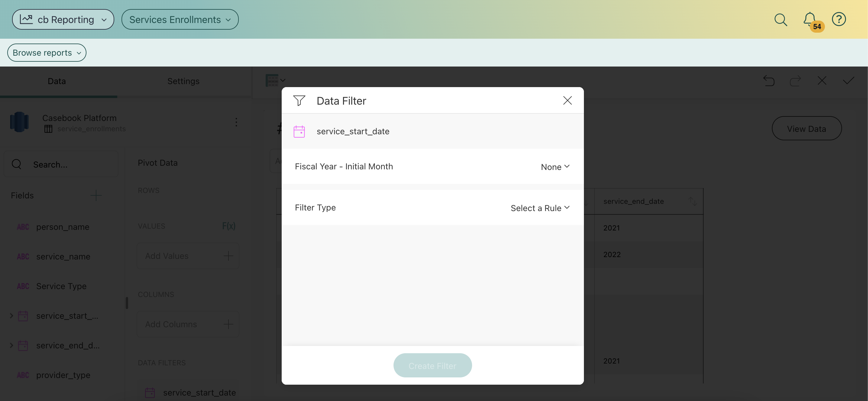Expand service_start_ date field tree item

click(x=11, y=316)
